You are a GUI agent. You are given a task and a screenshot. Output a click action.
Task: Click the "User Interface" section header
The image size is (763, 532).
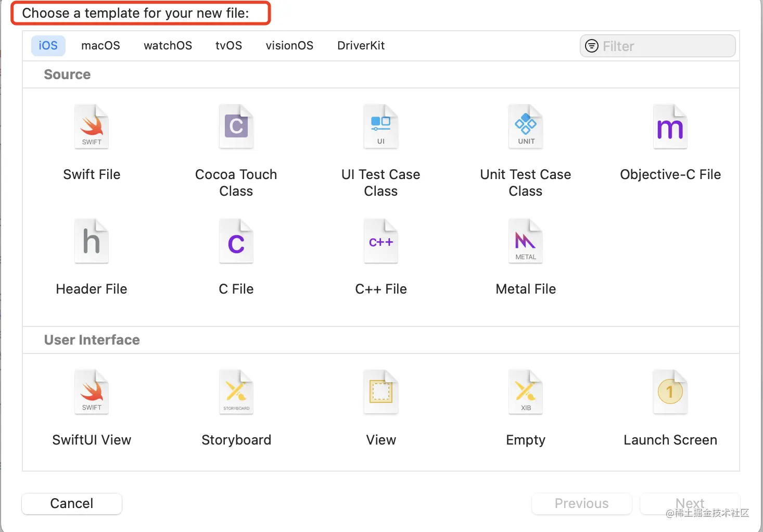point(92,340)
